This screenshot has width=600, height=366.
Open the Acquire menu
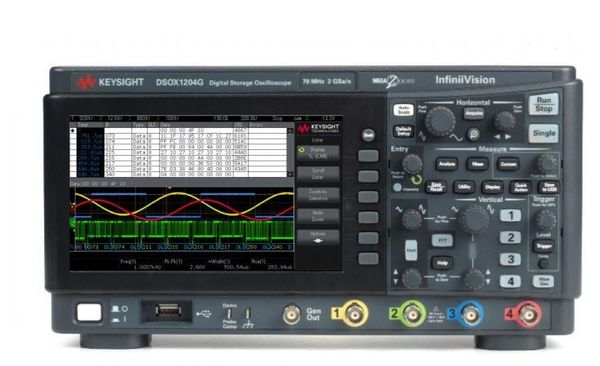[474, 114]
